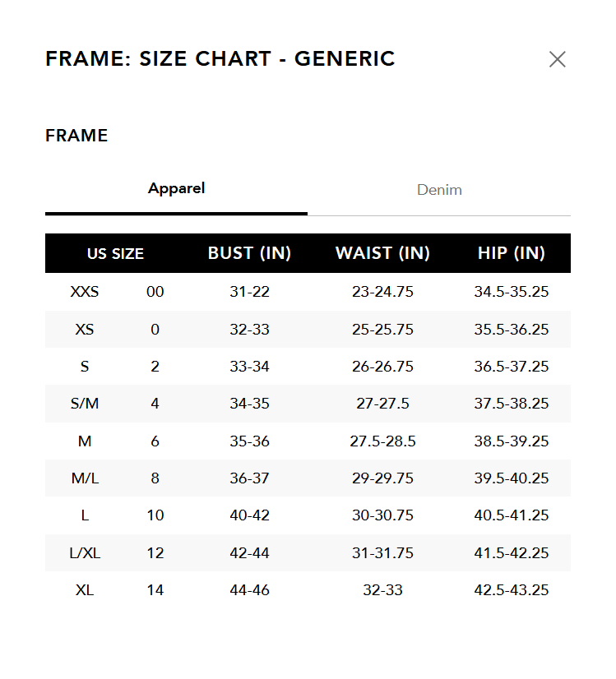Click the size chart title text
Image resolution: width=616 pixels, height=679 pixels.
[x=220, y=59]
